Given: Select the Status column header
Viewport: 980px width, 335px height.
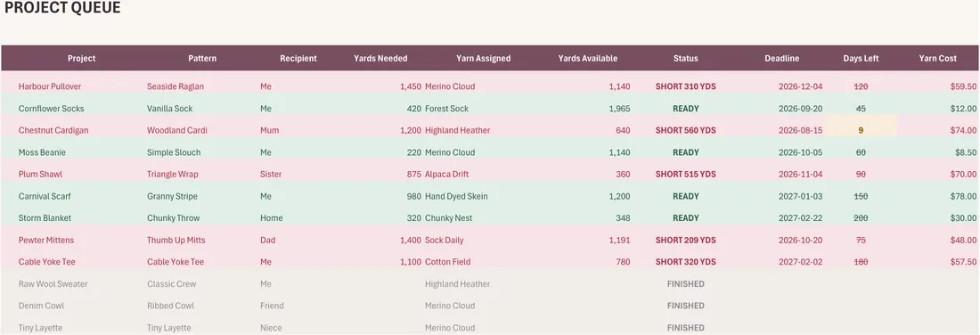Looking at the screenshot, I should 686,58.
